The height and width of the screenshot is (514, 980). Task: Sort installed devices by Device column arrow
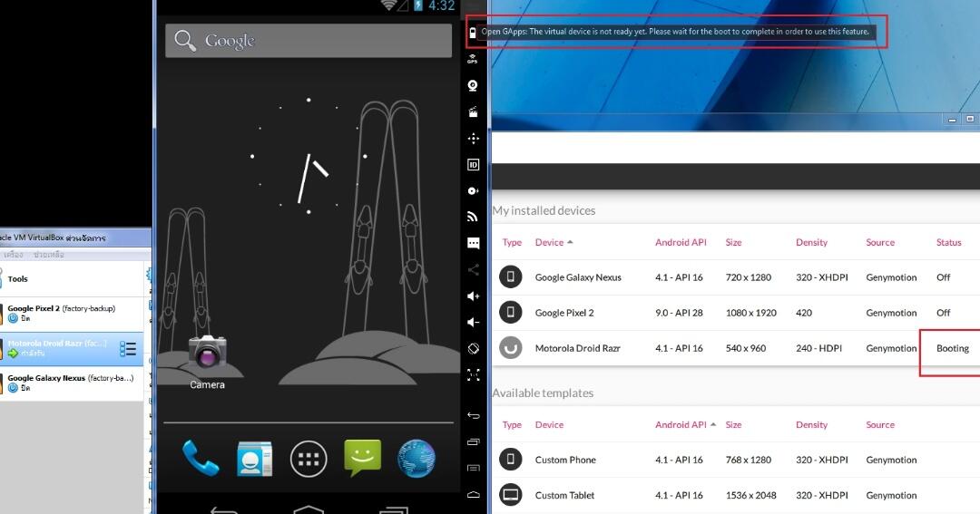click(570, 242)
